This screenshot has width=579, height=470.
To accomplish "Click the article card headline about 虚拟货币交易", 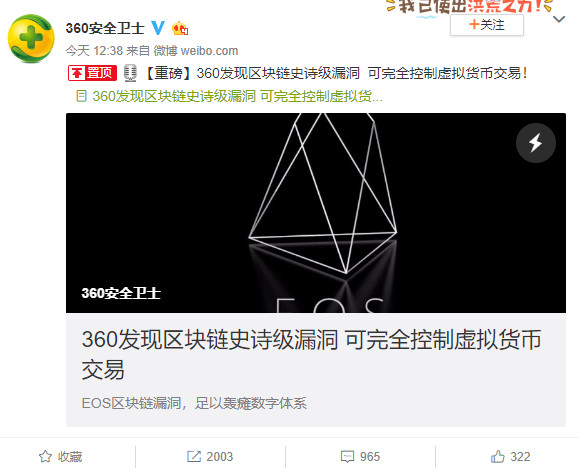I will [x=311, y=354].
